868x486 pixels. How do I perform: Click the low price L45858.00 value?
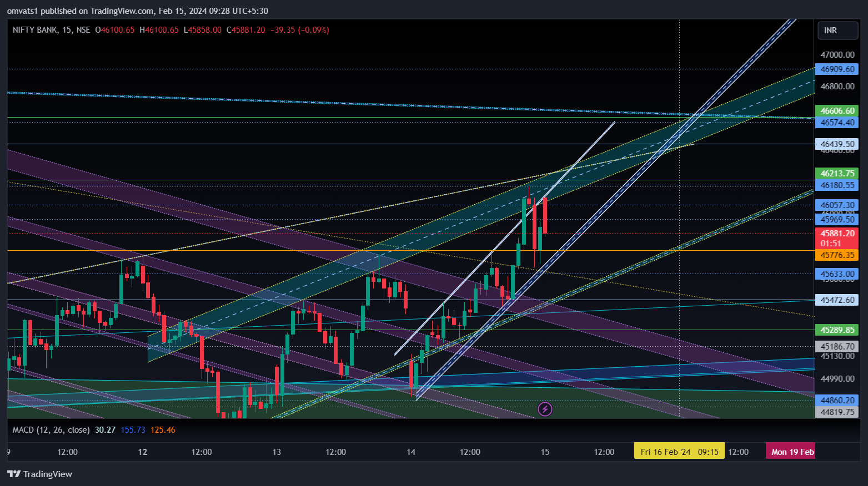(x=203, y=30)
